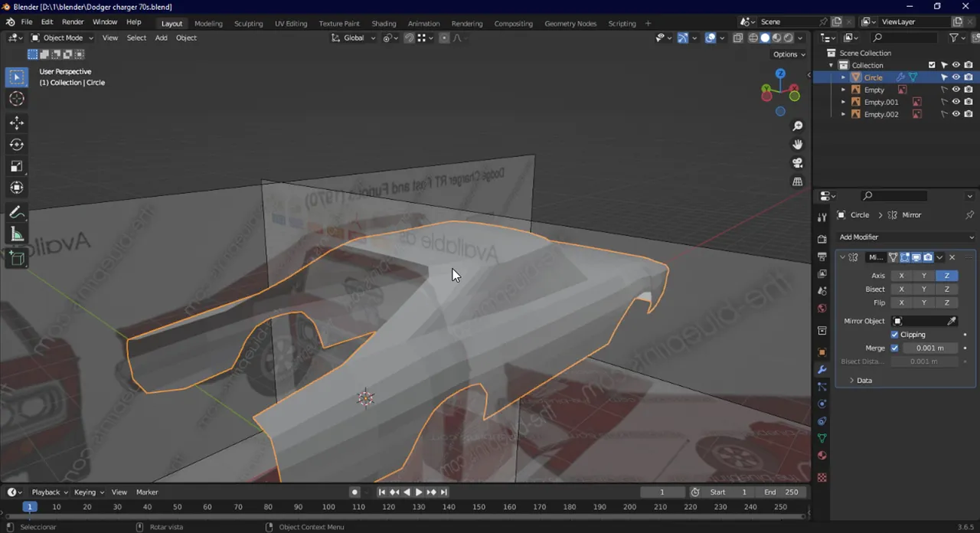Click the zoom view magnifier icon
This screenshot has height=533, width=980.
[x=798, y=126]
